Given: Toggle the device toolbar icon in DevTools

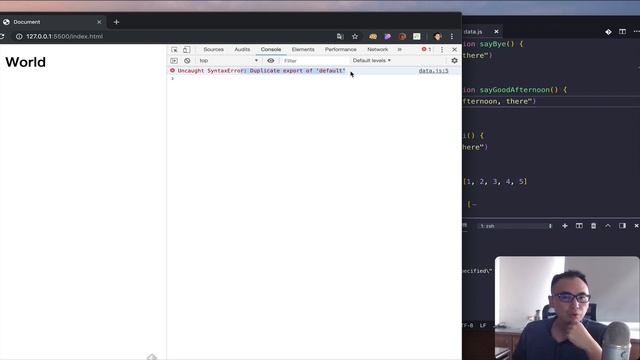Looking at the screenshot, I should pyautogui.click(x=187, y=49).
